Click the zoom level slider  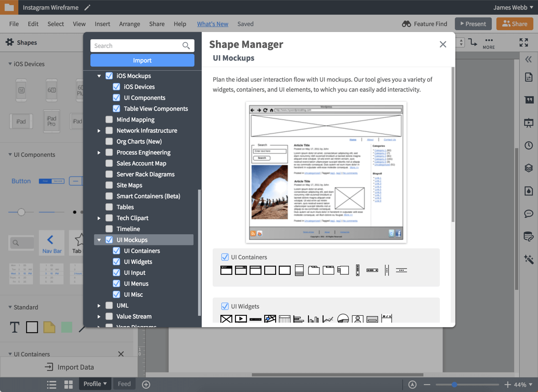tap(467, 385)
